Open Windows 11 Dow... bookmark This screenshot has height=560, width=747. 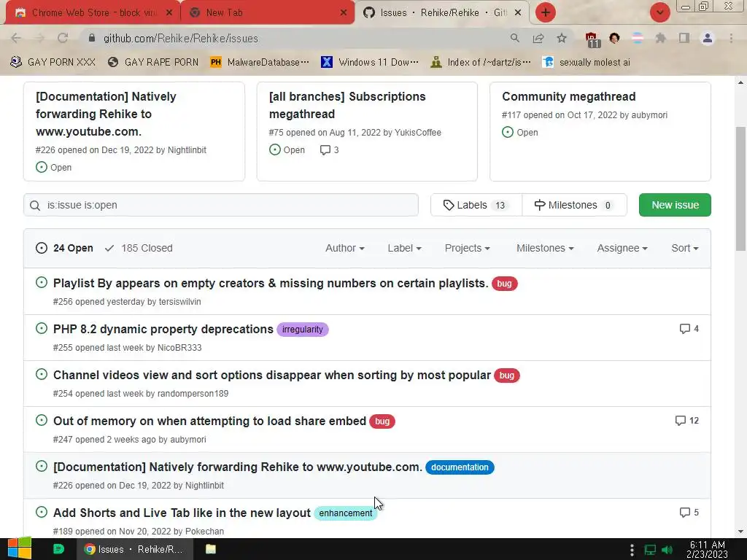click(370, 63)
